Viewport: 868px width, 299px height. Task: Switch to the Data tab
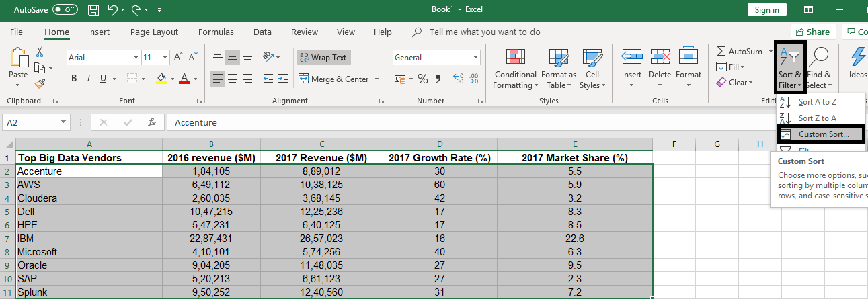(262, 32)
